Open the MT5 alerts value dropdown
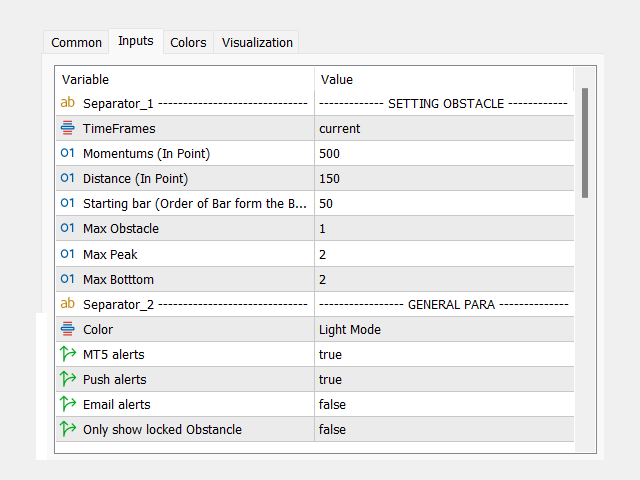 point(440,354)
